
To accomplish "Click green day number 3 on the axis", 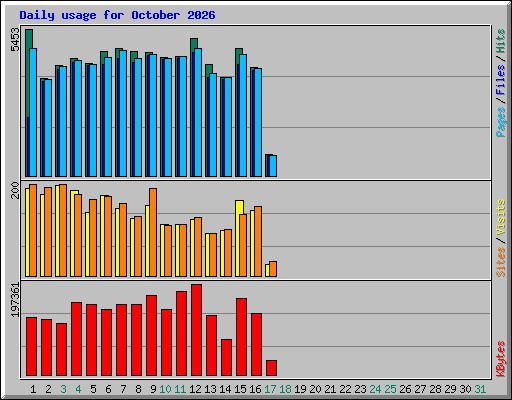I will point(63,389).
